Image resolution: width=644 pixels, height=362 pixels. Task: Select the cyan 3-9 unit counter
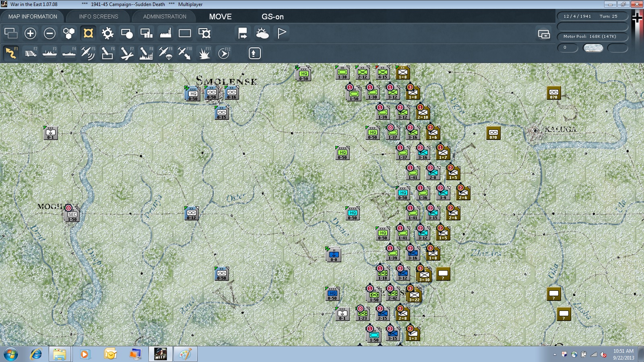click(443, 193)
